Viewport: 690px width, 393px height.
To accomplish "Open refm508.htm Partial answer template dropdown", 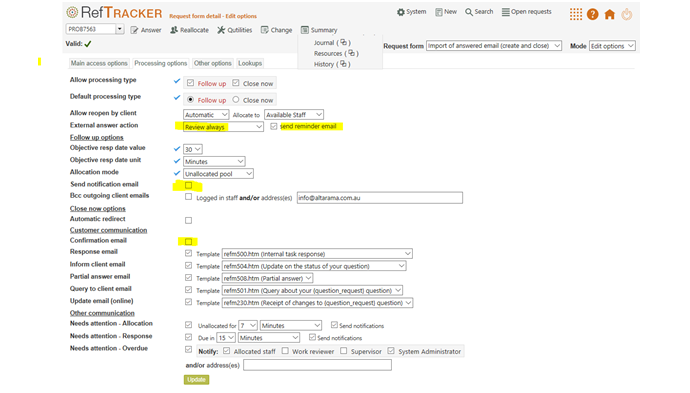I will point(268,278).
